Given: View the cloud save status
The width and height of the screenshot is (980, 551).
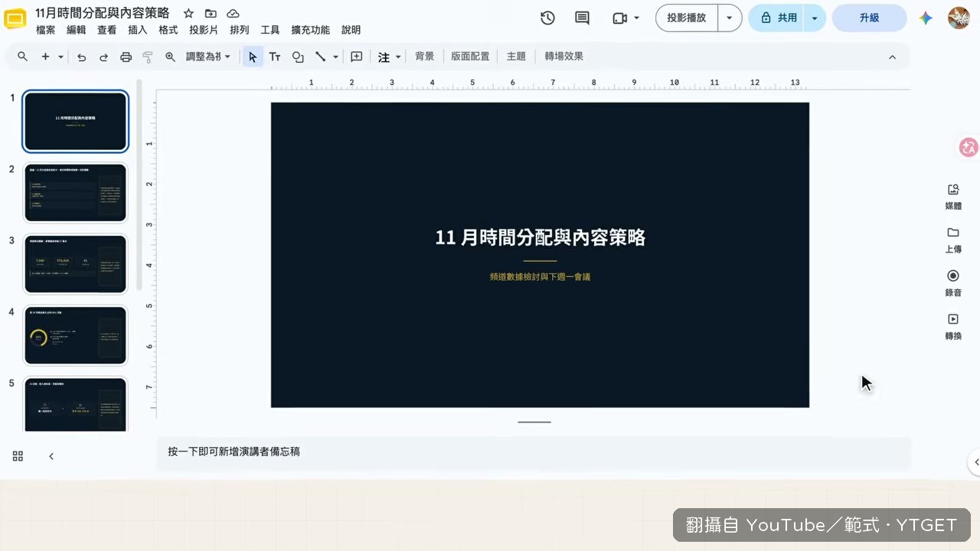Looking at the screenshot, I should tap(233, 14).
